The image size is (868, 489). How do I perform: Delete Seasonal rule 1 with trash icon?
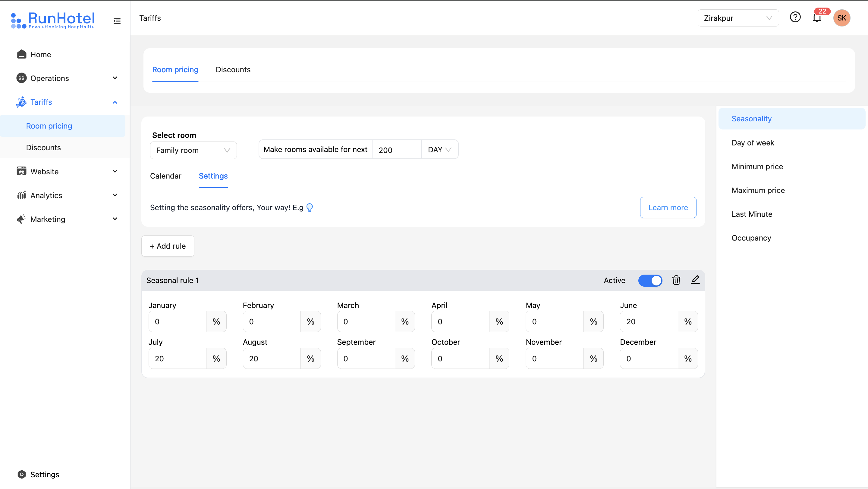(x=676, y=280)
